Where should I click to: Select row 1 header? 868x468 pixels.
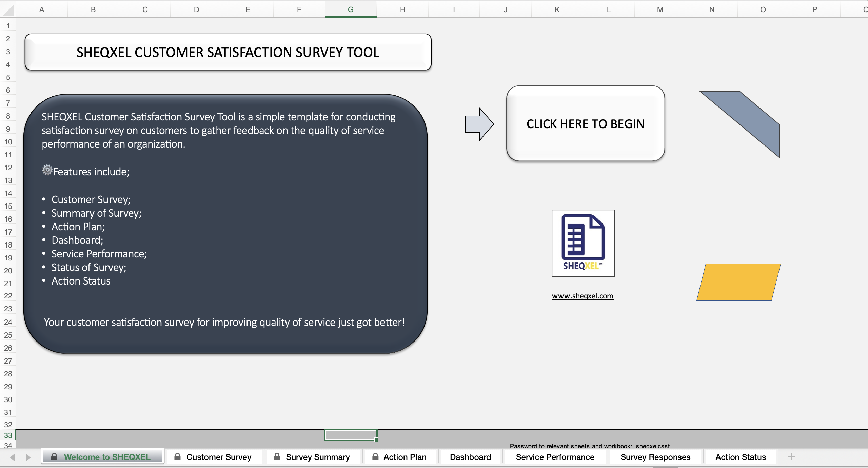[8, 26]
